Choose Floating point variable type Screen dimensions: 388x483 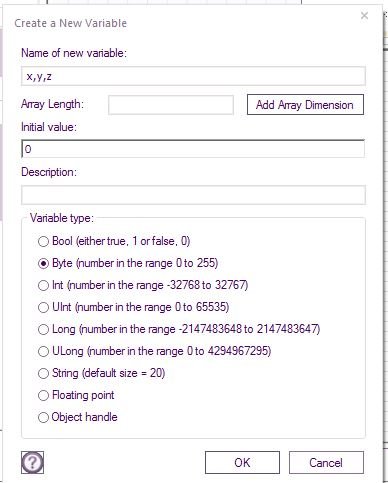tap(43, 395)
